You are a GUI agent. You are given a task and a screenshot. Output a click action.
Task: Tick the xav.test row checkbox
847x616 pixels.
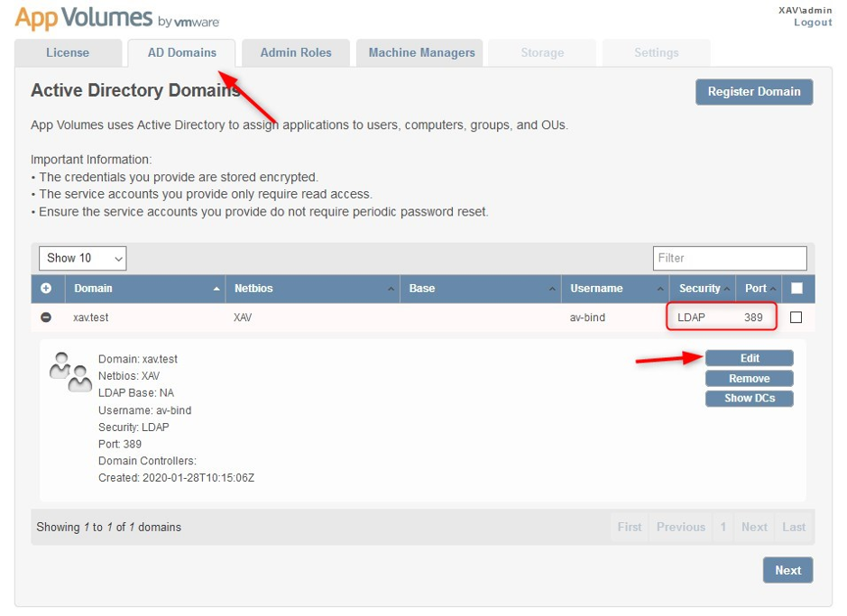[x=796, y=317]
